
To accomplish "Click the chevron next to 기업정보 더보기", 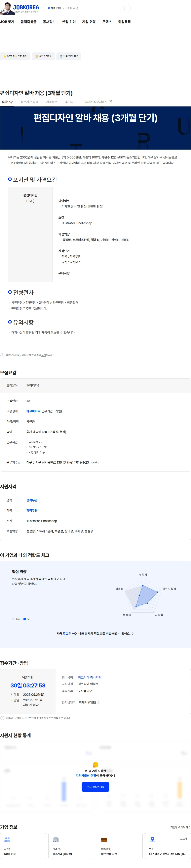I will (x=190, y=827).
